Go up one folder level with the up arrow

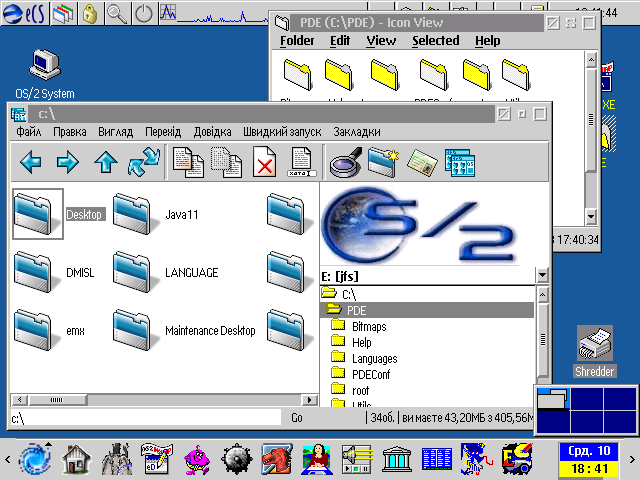tap(106, 162)
